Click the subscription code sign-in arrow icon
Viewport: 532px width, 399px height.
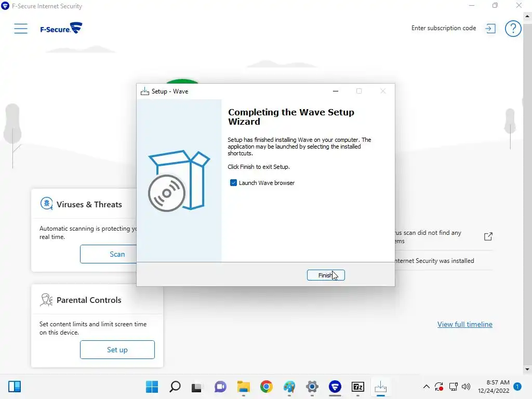point(490,28)
